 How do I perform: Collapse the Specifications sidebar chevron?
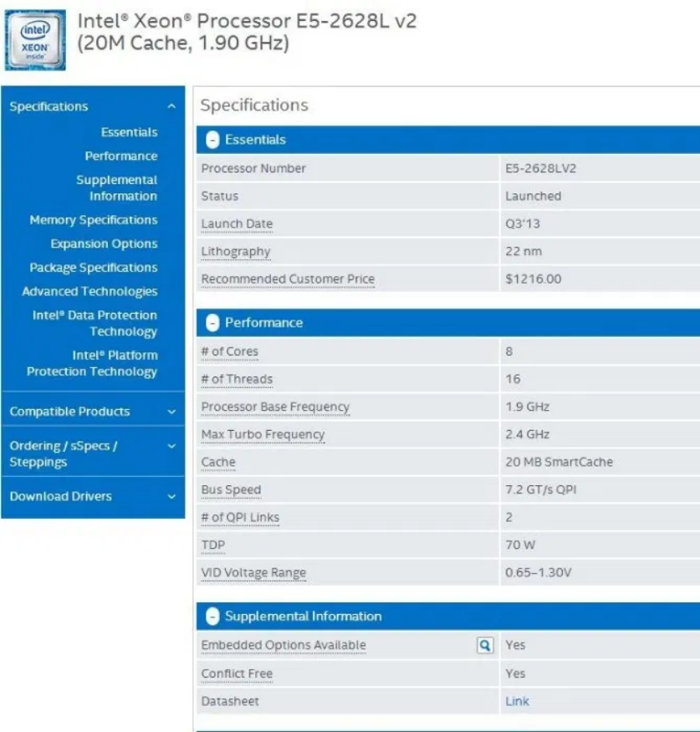(x=171, y=106)
